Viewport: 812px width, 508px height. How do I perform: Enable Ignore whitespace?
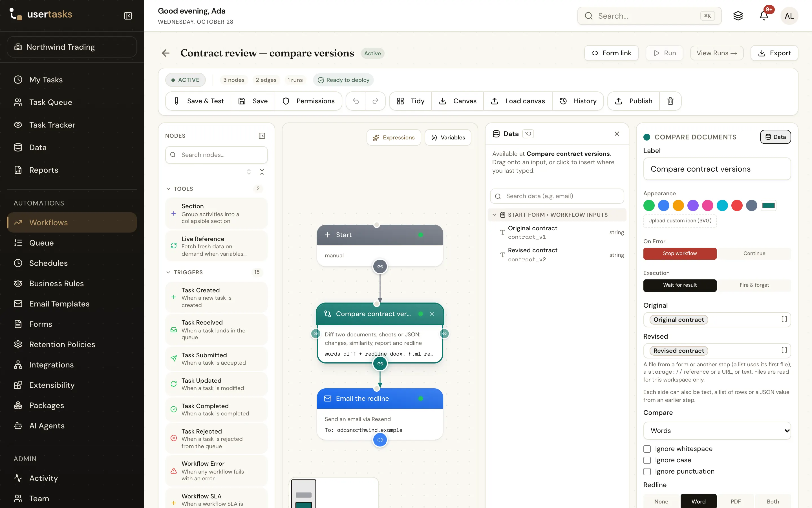pyautogui.click(x=647, y=449)
